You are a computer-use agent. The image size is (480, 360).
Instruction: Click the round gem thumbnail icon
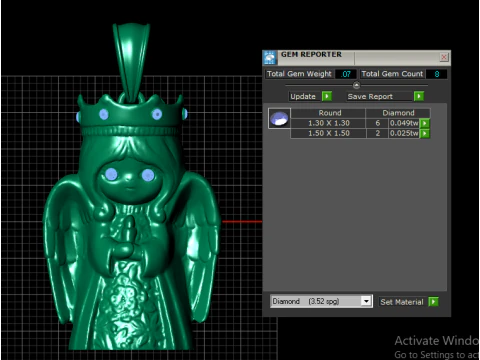tap(279, 118)
